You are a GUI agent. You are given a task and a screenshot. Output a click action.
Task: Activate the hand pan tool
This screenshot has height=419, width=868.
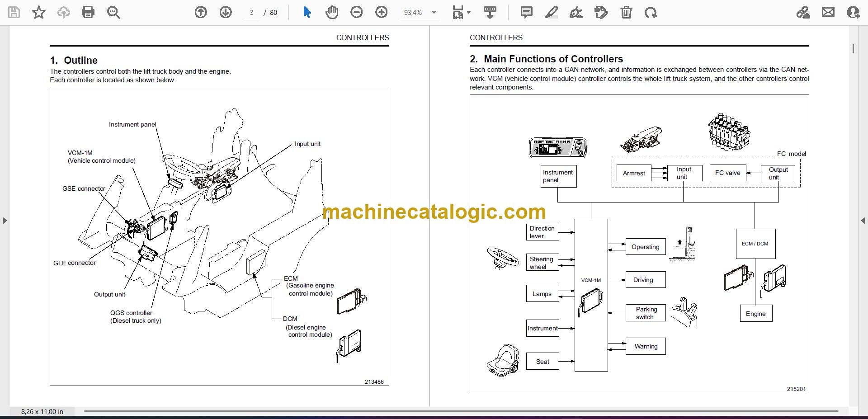click(x=332, y=12)
